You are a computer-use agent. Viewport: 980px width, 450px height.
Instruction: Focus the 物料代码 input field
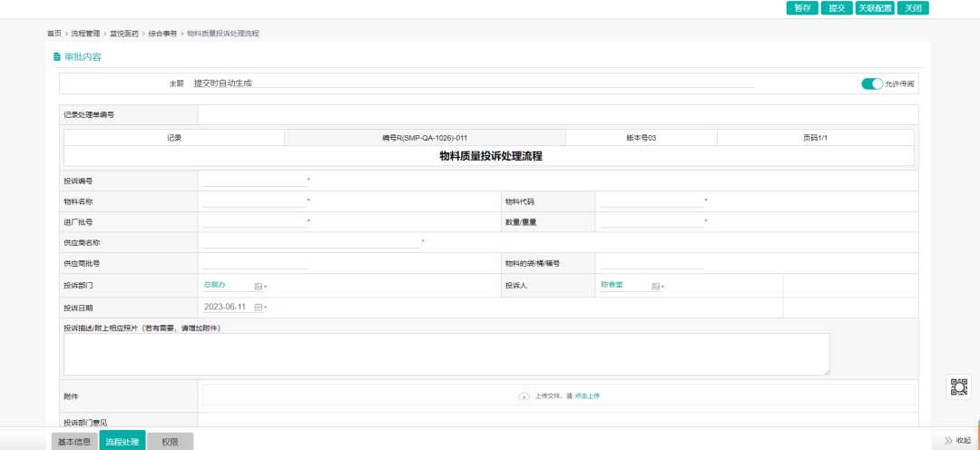coord(652,201)
